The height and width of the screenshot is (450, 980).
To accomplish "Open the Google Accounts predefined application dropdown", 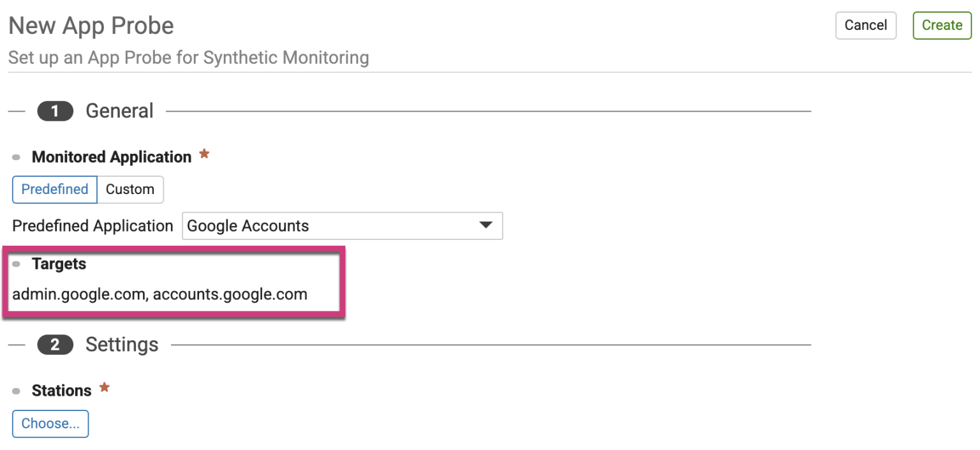I will click(342, 226).
